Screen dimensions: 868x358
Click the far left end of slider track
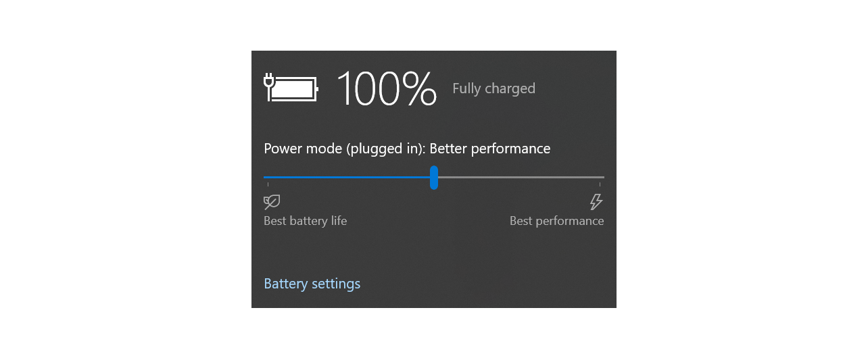[266, 177]
